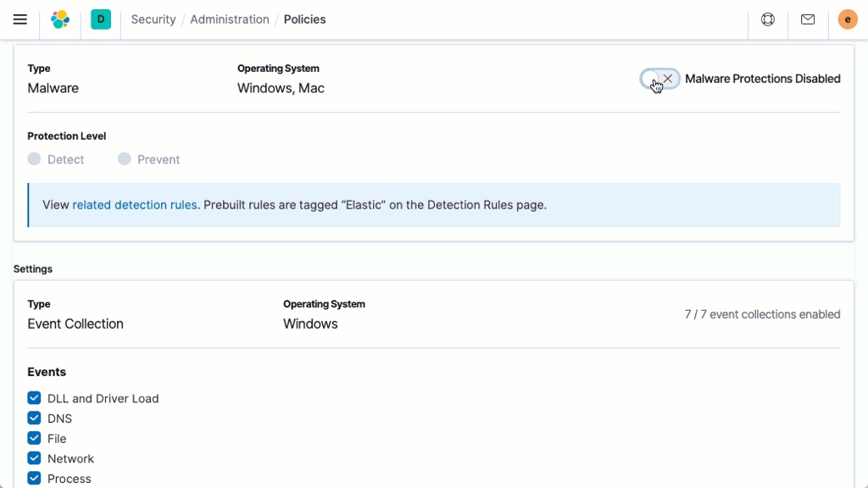868x488 pixels.
Task: Uncheck the Process events checkbox
Action: click(35, 479)
